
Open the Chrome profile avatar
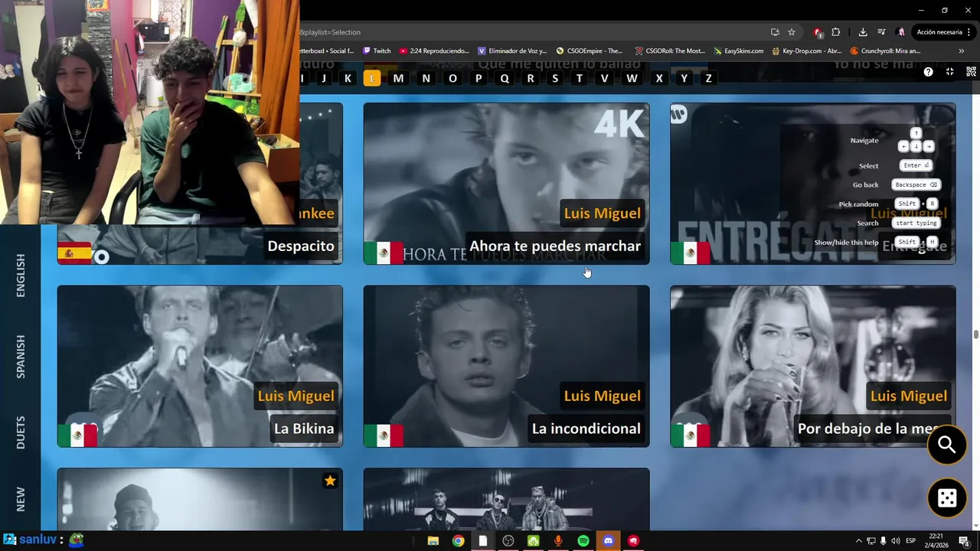(901, 32)
